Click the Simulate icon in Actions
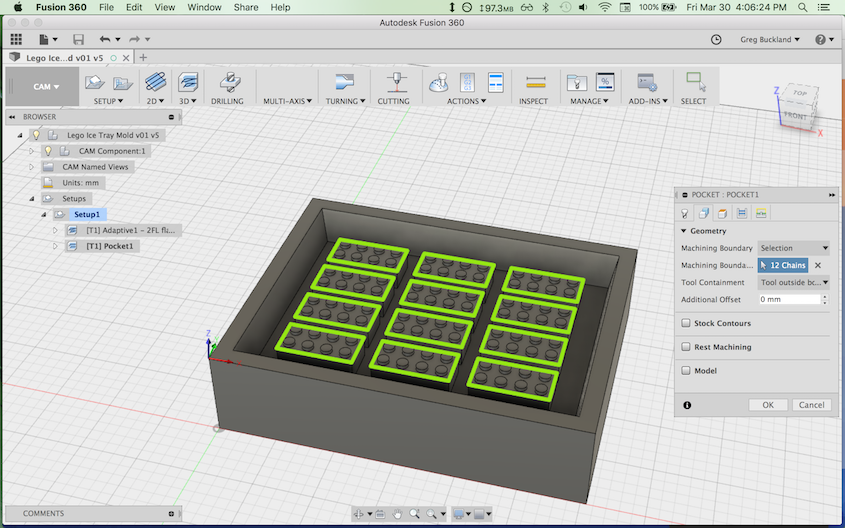The width and height of the screenshot is (845, 528). [439, 82]
